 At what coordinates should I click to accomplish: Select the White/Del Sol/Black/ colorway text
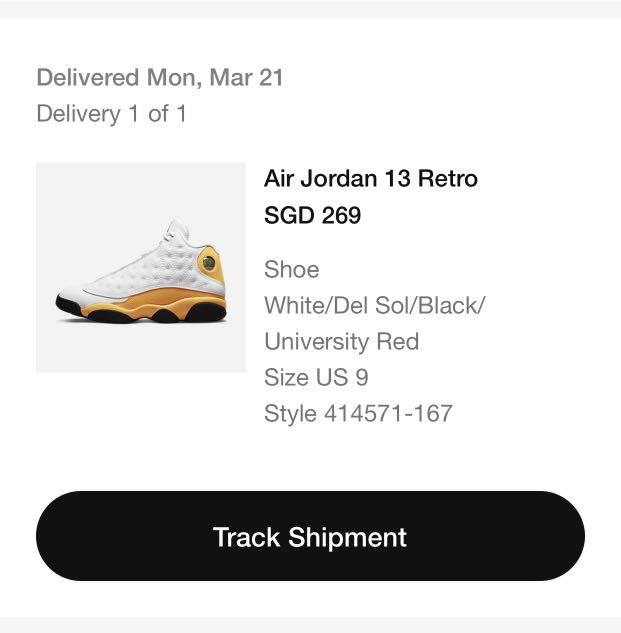374,305
